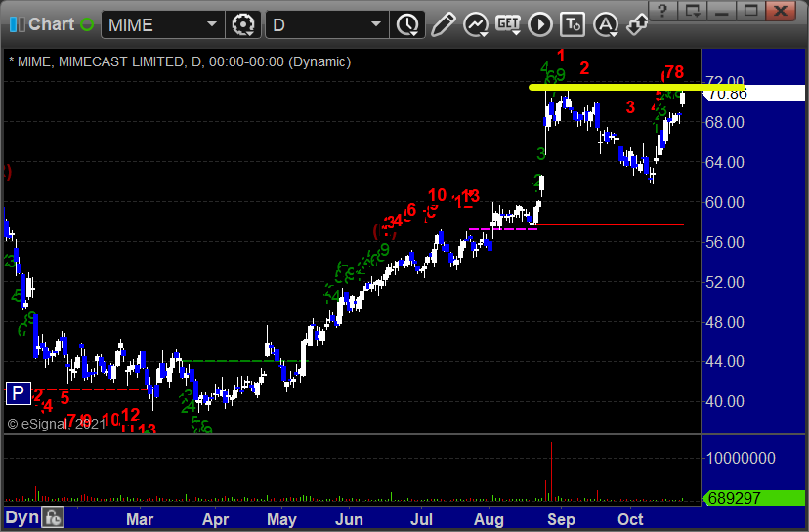Image resolution: width=809 pixels, height=532 pixels.
Task: Click the 56.00 price axis label
Action: coord(724,242)
